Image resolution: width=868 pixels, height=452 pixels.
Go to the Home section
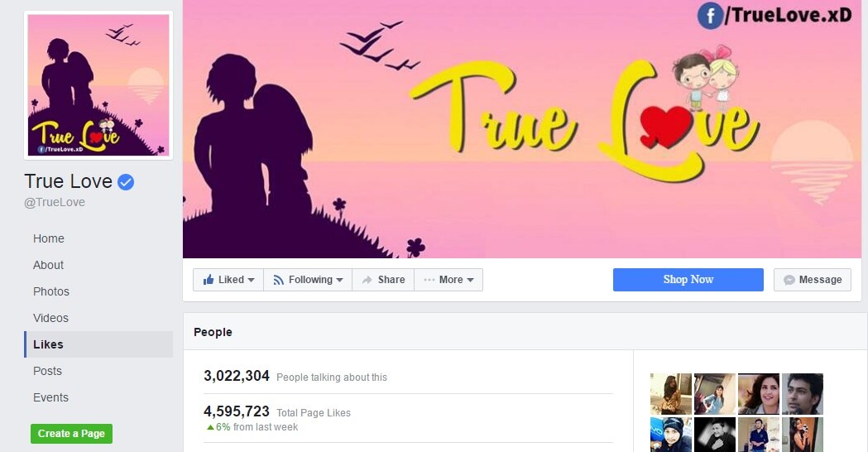[x=49, y=238]
